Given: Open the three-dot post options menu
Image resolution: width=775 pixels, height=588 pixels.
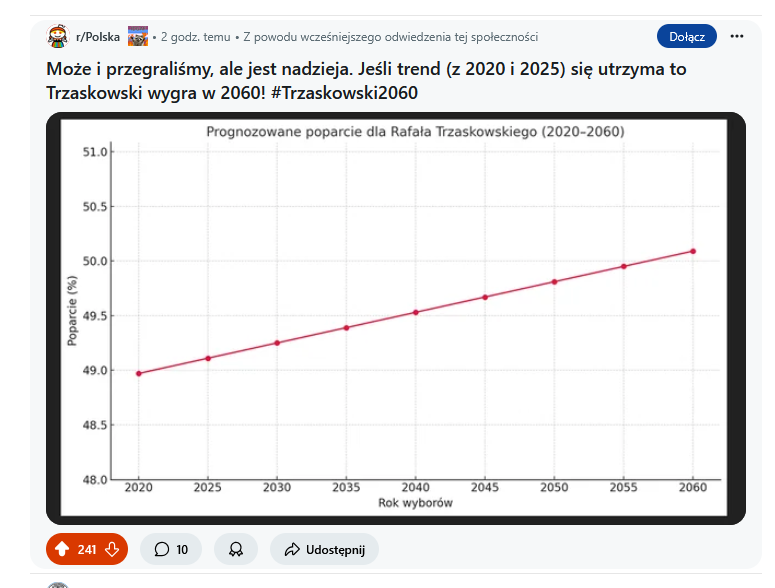Looking at the screenshot, I should 737,37.
